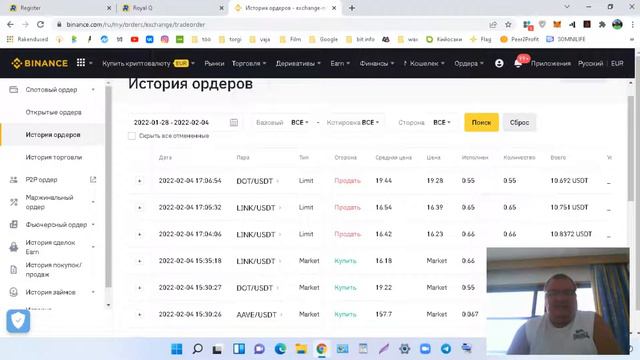Expand the LINK/USDT 17:05:32 order row

(x=140, y=208)
